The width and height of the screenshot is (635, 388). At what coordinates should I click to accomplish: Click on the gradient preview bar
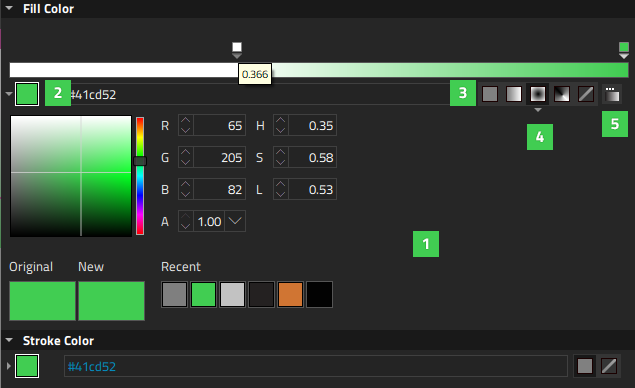pos(319,70)
